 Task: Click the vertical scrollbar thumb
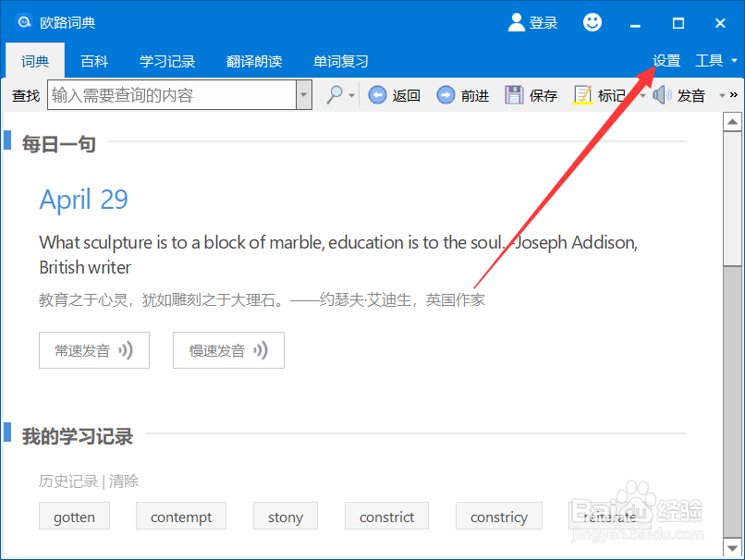tap(732, 199)
